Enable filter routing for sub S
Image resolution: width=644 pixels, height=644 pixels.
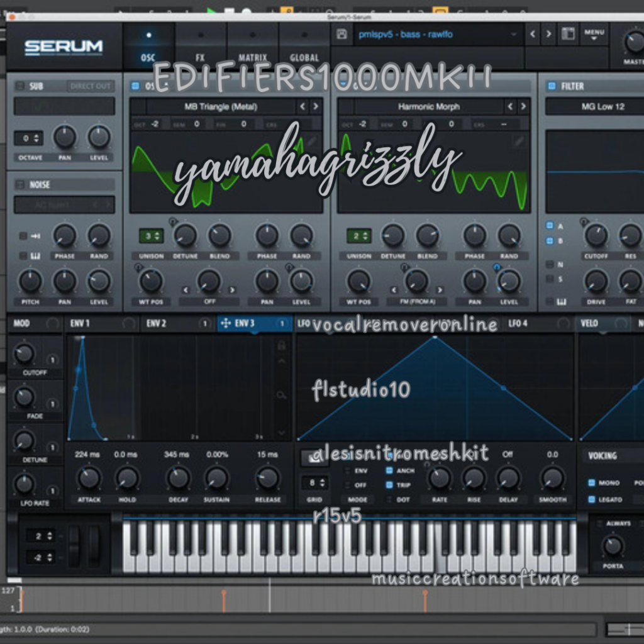(550, 279)
